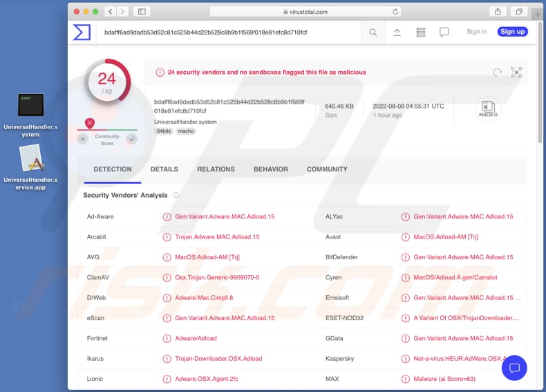Toggle the Safari sidebar button
Viewport: 546px width, 392px height.
point(142,12)
